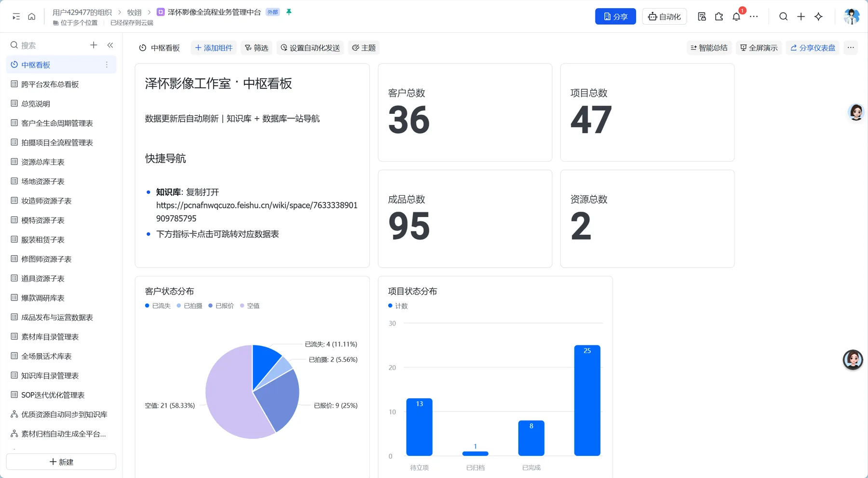Click 分享仪表盘
The image size is (868, 478).
(813, 48)
